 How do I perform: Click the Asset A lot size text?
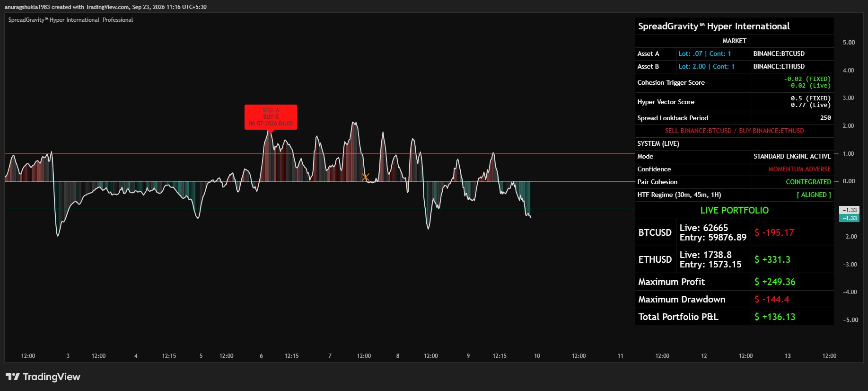coord(704,54)
